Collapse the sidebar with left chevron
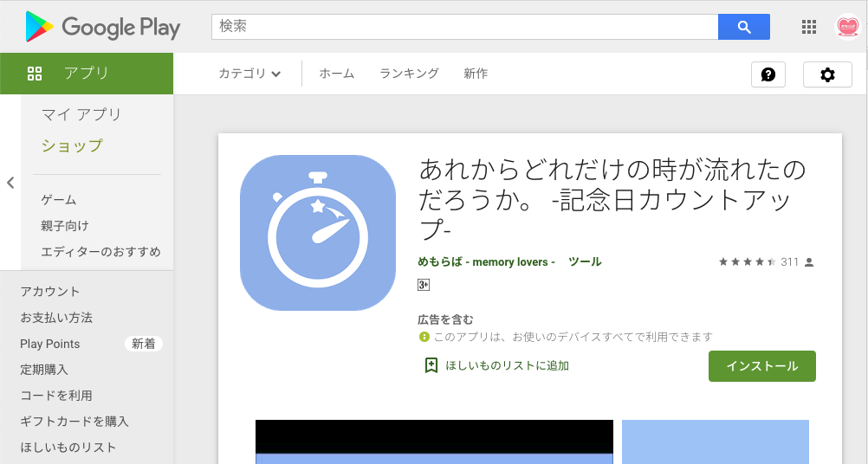The height and width of the screenshot is (464, 868). (10, 183)
